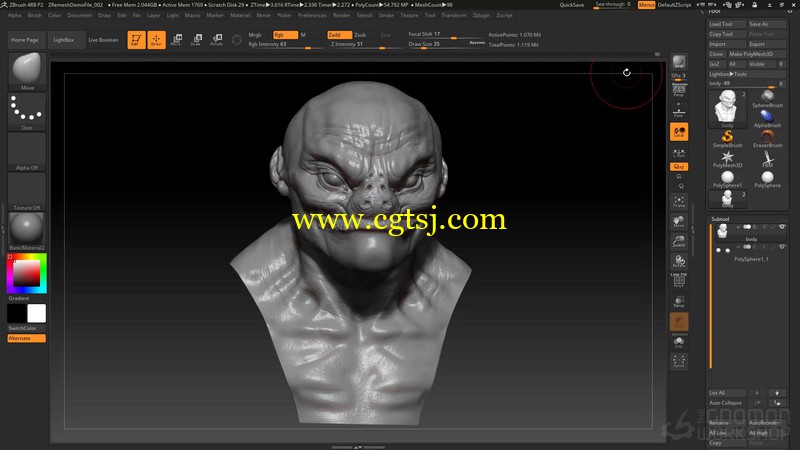
Task: Select the PolySphere1 tool
Action: click(728, 179)
